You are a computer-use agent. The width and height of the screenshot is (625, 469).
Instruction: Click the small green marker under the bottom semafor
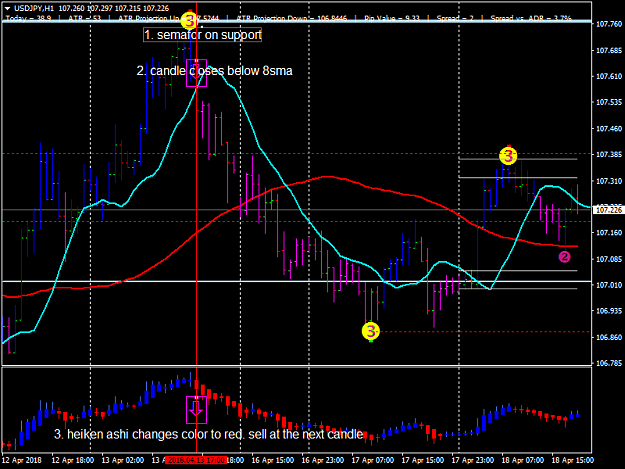(371, 341)
